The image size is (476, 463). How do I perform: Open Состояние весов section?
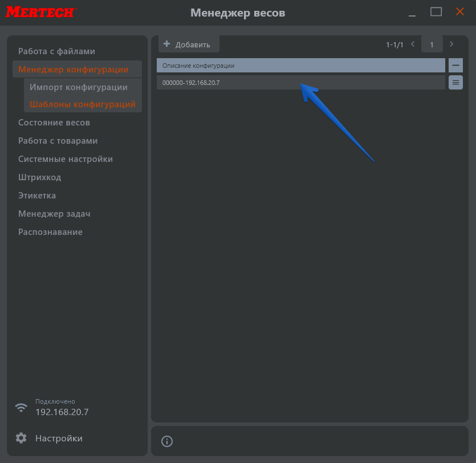click(x=54, y=123)
